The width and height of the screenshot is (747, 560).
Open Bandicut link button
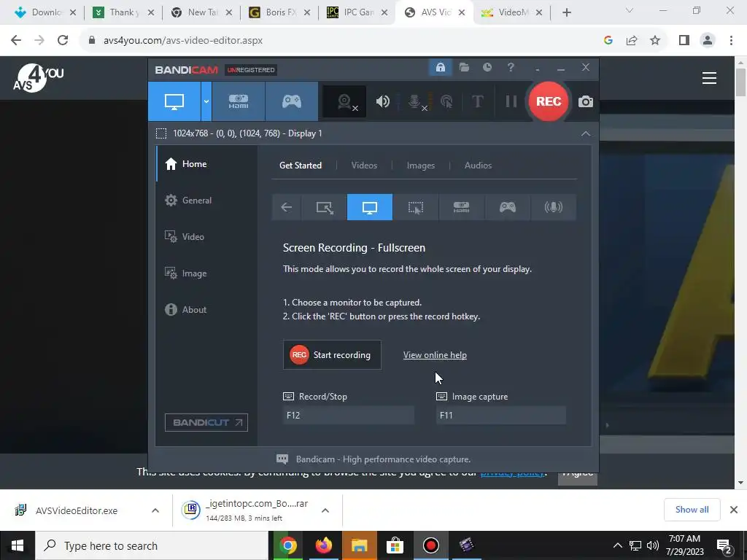tap(206, 422)
